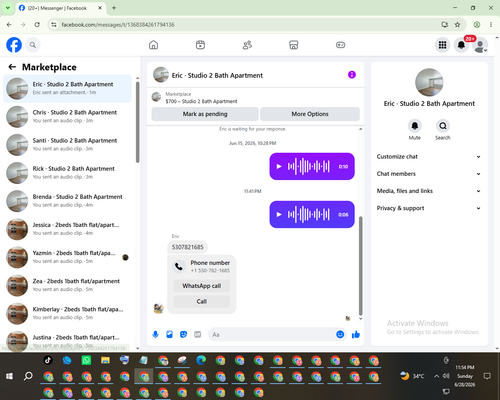This screenshot has height=400, width=500.
Task: Open the Gaming icon in the top navigation
Action: point(340,45)
